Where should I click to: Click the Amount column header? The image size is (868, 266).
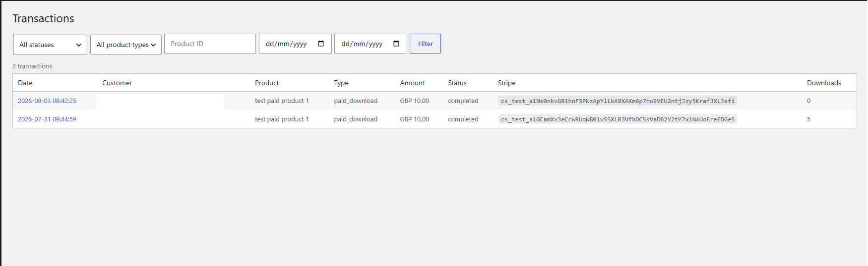click(x=412, y=83)
